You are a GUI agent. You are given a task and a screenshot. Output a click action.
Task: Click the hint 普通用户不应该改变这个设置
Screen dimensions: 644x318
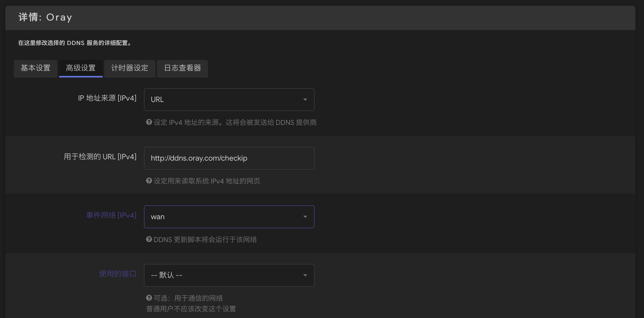[x=191, y=309]
